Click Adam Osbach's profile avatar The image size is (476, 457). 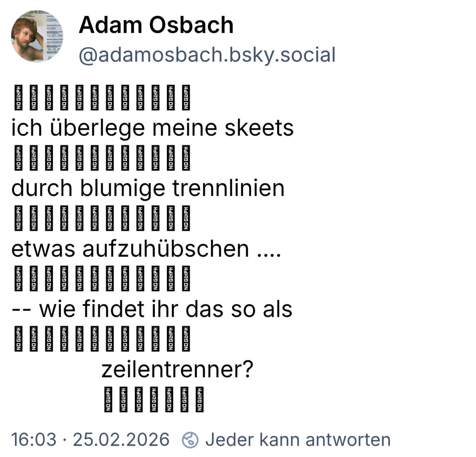pyautogui.click(x=37, y=37)
